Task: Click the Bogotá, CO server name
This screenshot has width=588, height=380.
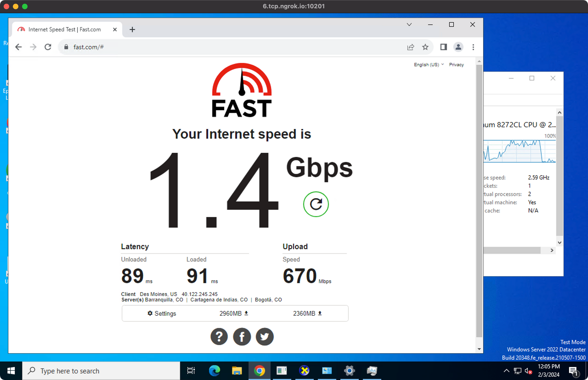Action: (268, 300)
